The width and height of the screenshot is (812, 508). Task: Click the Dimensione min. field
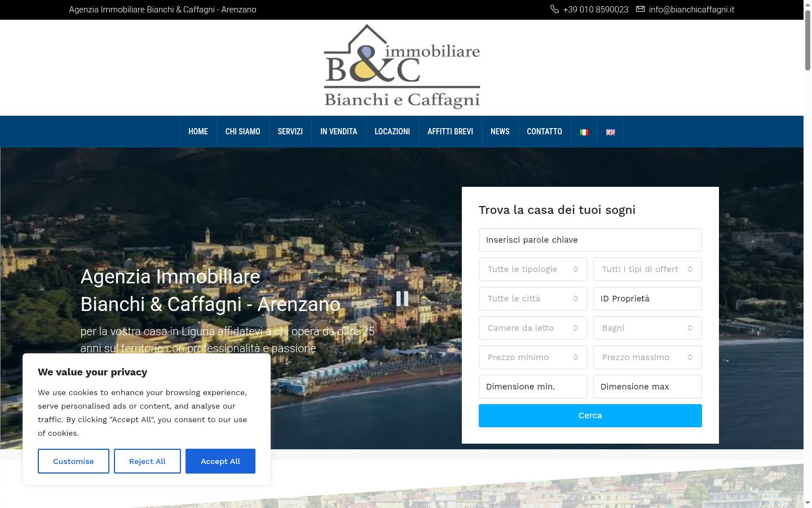(533, 387)
